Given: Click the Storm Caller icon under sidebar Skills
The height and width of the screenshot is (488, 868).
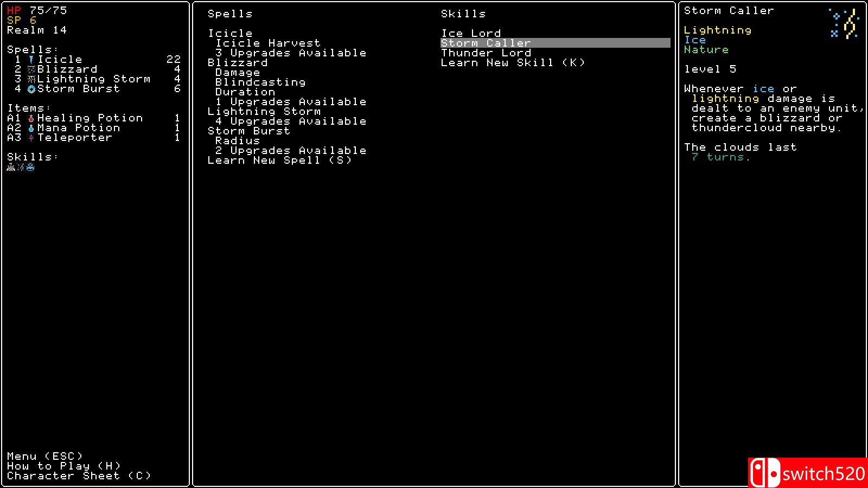Looking at the screenshot, I should click(21, 167).
